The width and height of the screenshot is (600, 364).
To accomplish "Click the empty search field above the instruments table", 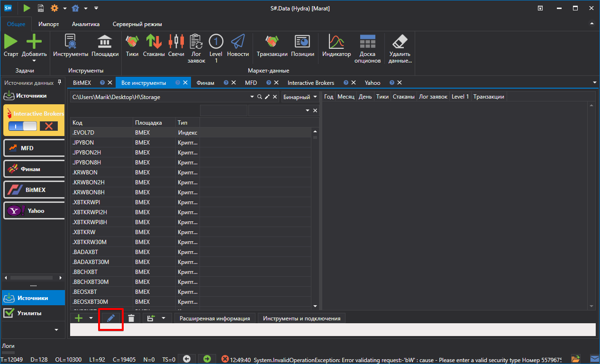I will 223,110.
